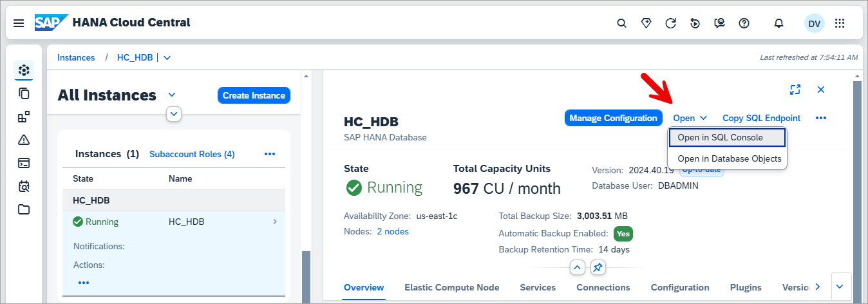Open the Instances table ellipsis menu
The width and height of the screenshot is (868, 304).
coord(270,154)
